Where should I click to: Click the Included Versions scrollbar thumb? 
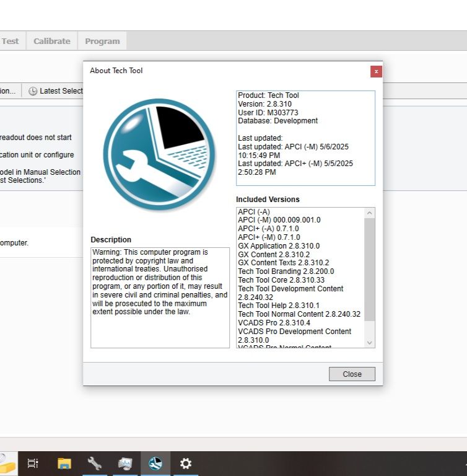click(369, 270)
